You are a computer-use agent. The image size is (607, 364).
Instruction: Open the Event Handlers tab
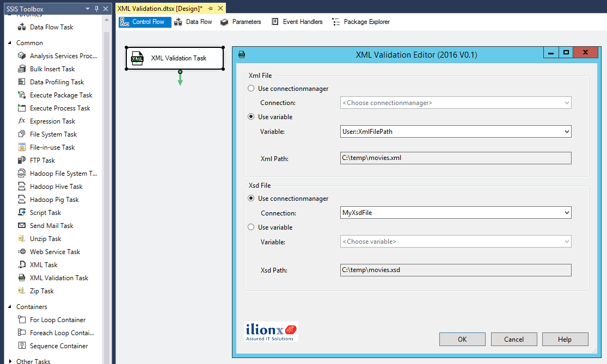(297, 22)
